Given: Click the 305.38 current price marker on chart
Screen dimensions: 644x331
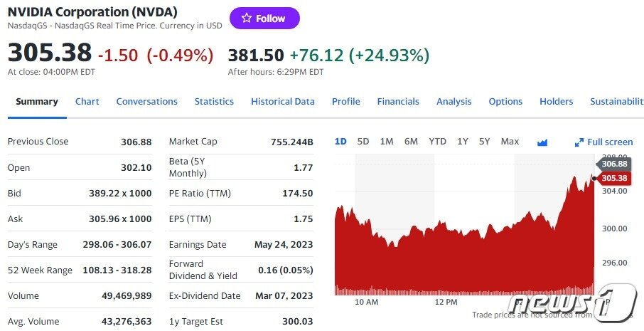Looking at the screenshot, I should tap(613, 178).
